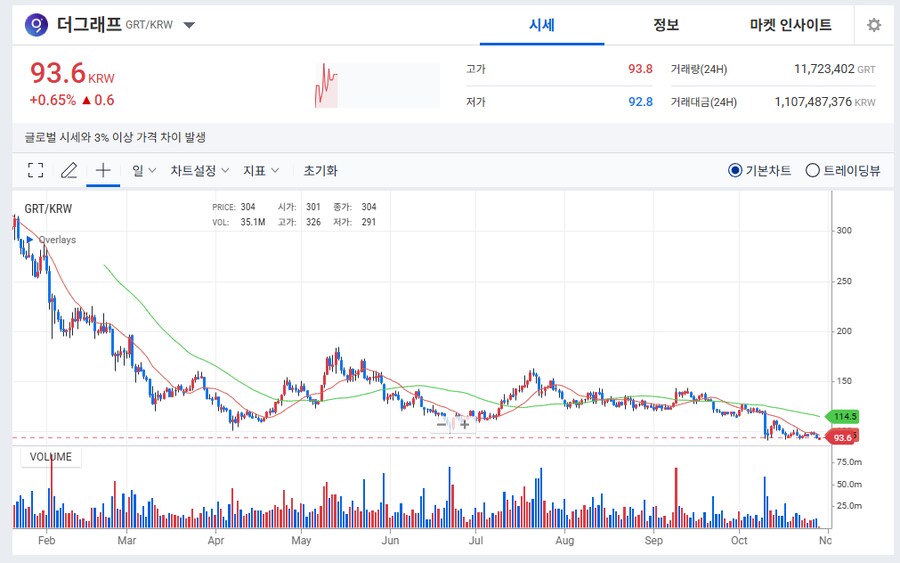Open the GRT/KRW market selector dropdown arrow

189,25
